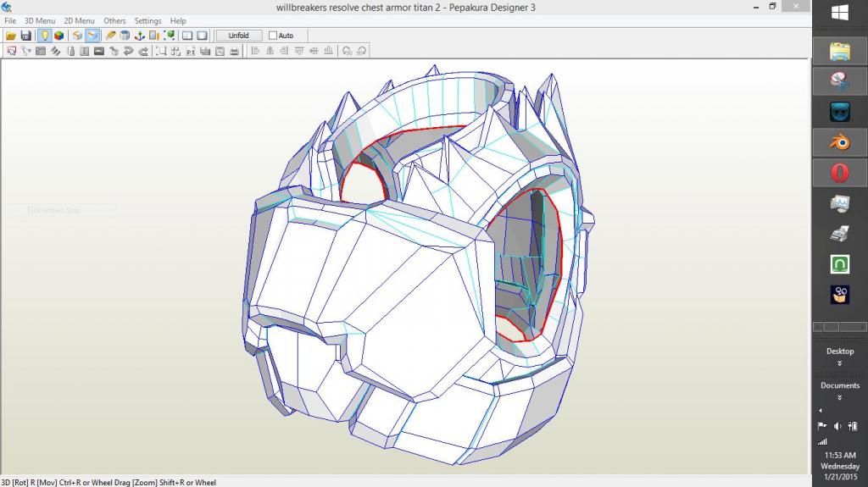The height and width of the screenshot is (487, 868).
Task: Click the 3D chest armor model view
Action: coord(418,266)
